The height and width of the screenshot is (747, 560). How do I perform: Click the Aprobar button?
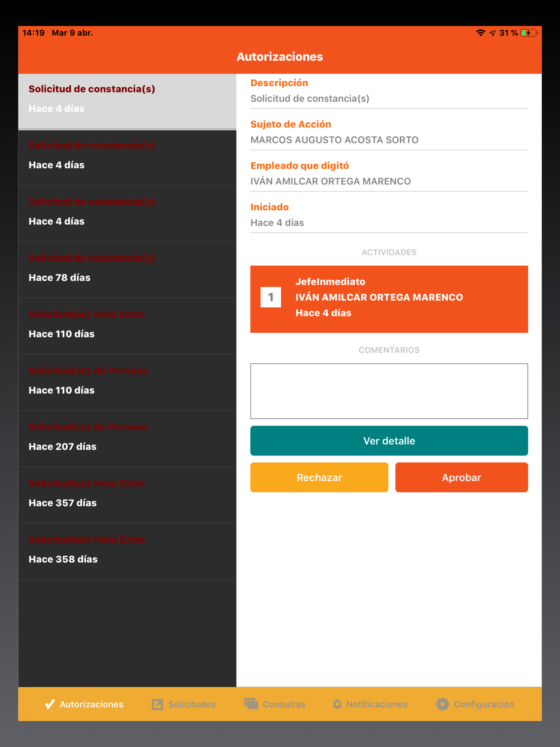tap(461, 477)
